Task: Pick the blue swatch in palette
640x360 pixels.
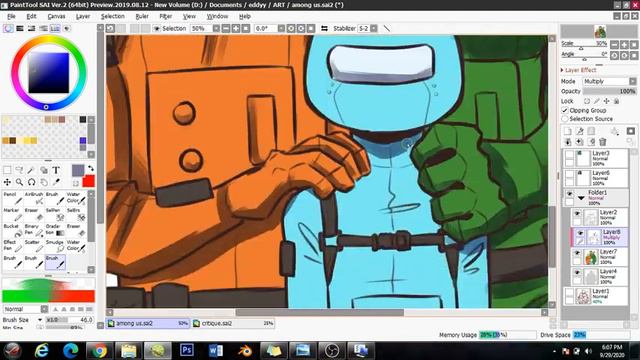Action: (x=83, y=140)
